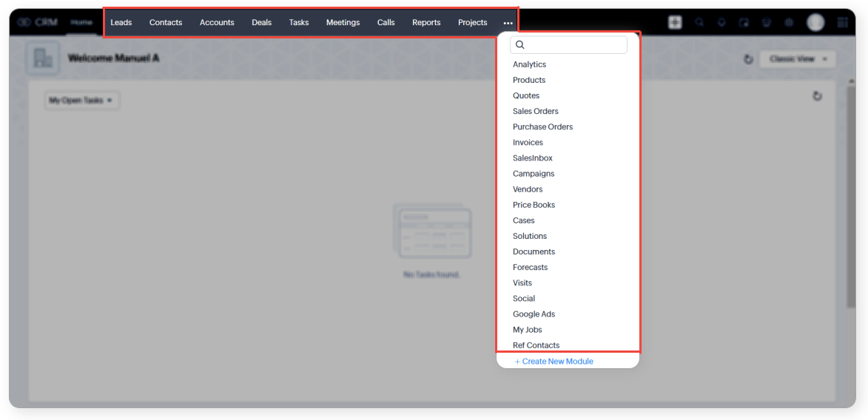Choose Campaigns in the modules menu

point(534,174)
